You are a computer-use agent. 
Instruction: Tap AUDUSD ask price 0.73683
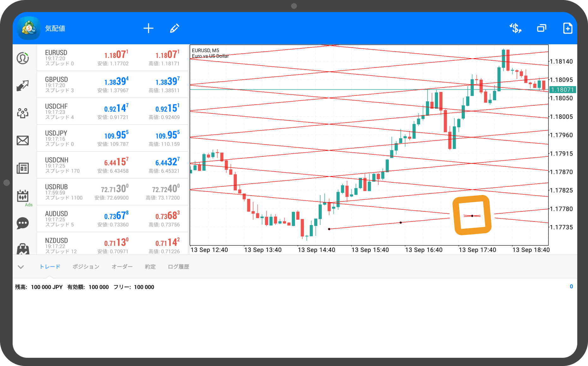coord(167,216)
